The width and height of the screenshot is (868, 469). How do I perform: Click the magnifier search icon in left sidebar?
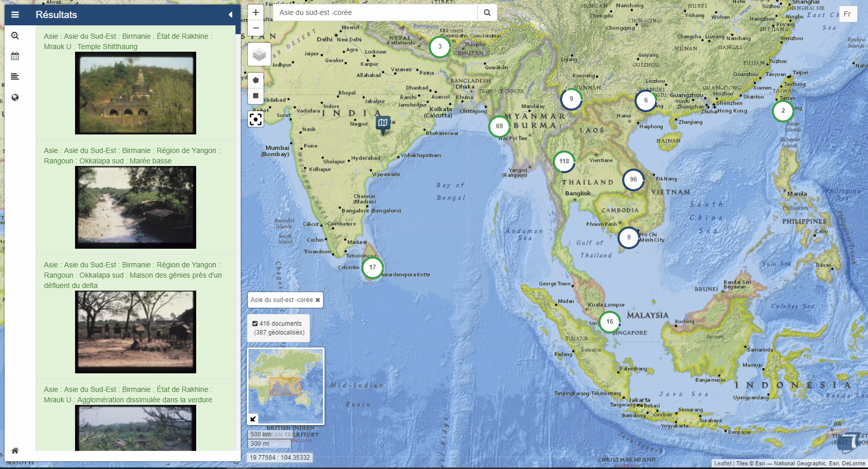point(15,36)
